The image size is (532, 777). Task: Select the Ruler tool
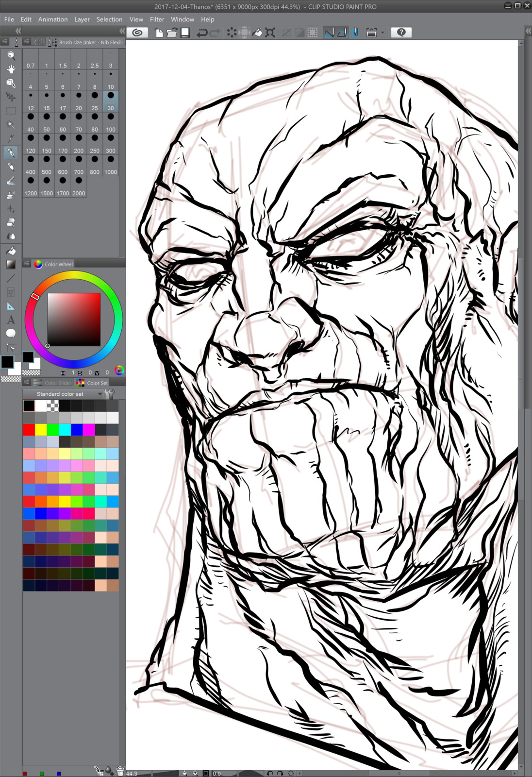pos(11,306)
